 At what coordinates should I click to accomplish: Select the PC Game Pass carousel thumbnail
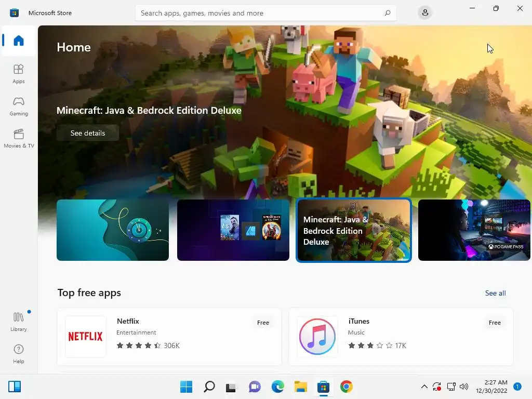pos(474,230)
